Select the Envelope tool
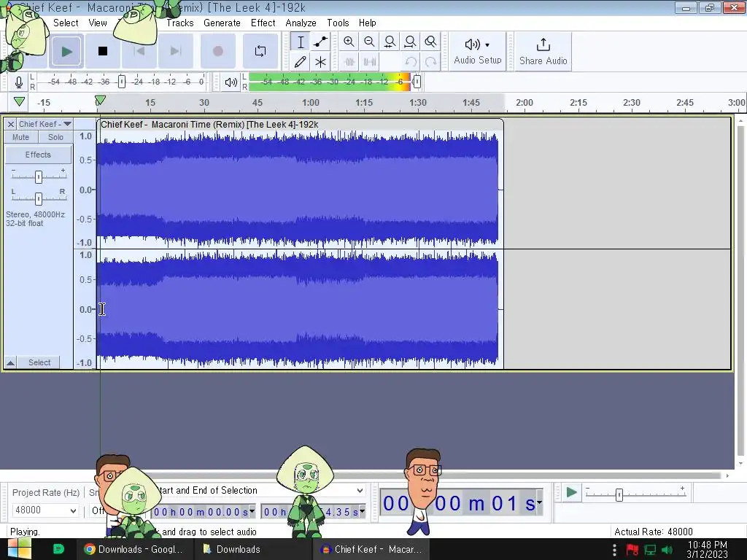 click(x=321, y=42)
